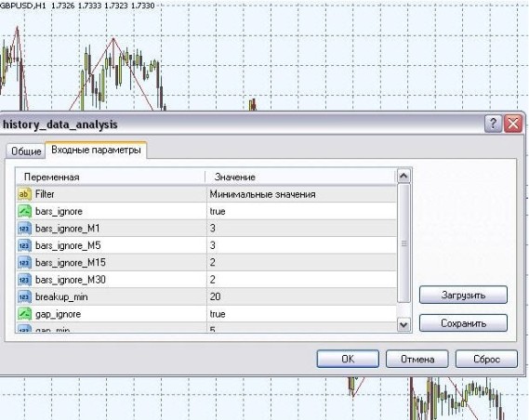The width and height of the screenshot is (529, 420).
Task: Select the bars_ignore_M5 variable name
Action: tap(68, 245)
